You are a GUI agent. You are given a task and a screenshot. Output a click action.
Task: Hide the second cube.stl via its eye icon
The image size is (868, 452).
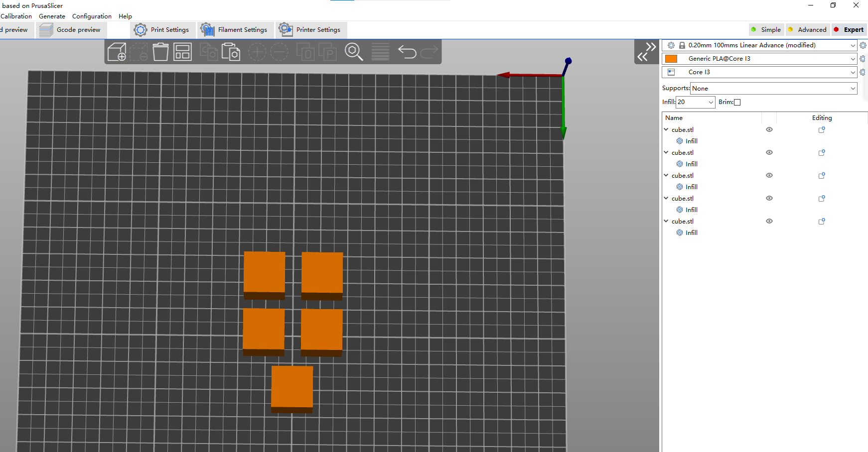tap(769, 153)
